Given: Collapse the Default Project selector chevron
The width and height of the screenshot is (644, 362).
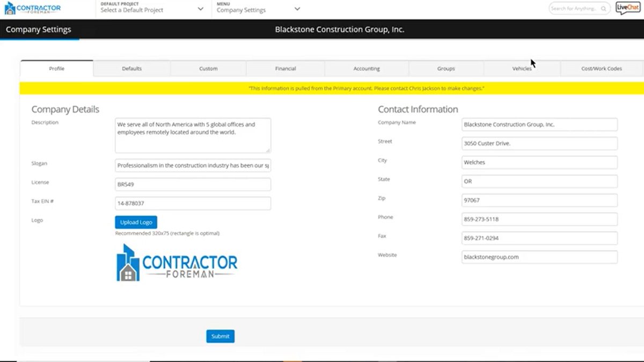Looking at the screenshot, I should coord(201,9).
